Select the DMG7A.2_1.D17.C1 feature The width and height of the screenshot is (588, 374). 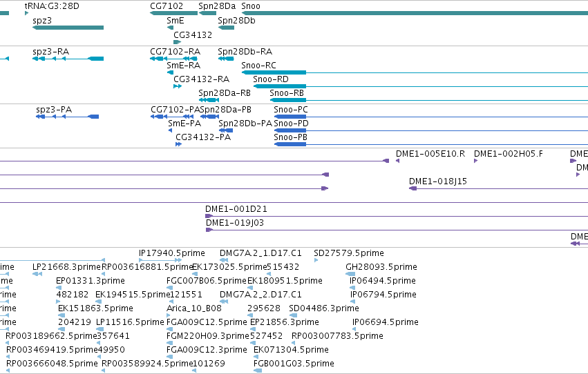point(224,260)
